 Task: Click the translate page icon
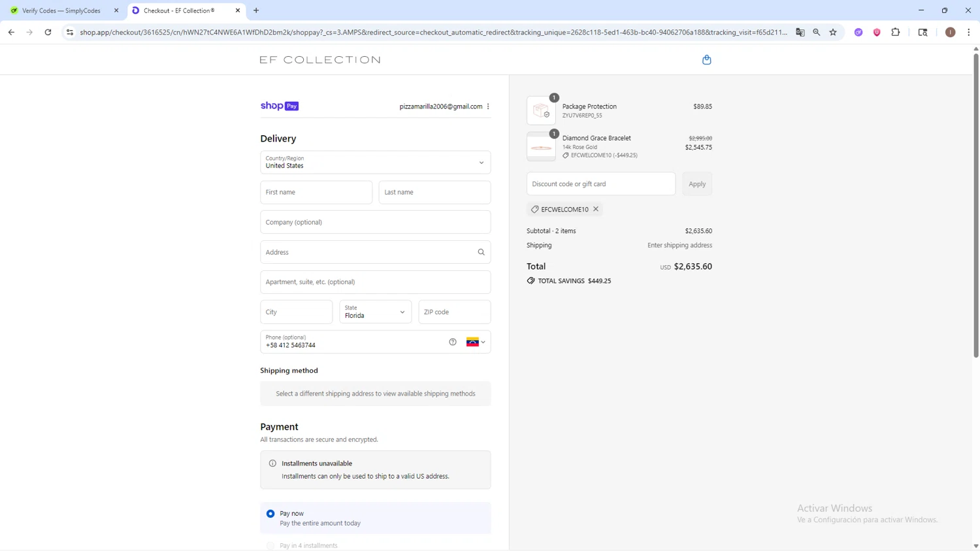[x=800, y=32]
